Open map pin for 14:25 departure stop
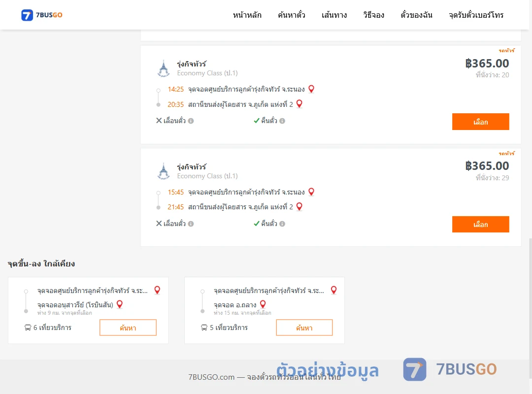This screenshot has width=532, height=394. coord(311,89)
